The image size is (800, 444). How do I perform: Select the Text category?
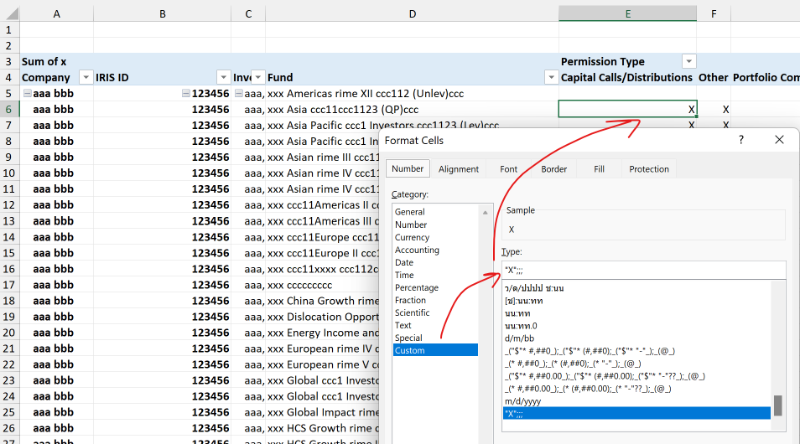pyautogui.click(x=403, y=325)
